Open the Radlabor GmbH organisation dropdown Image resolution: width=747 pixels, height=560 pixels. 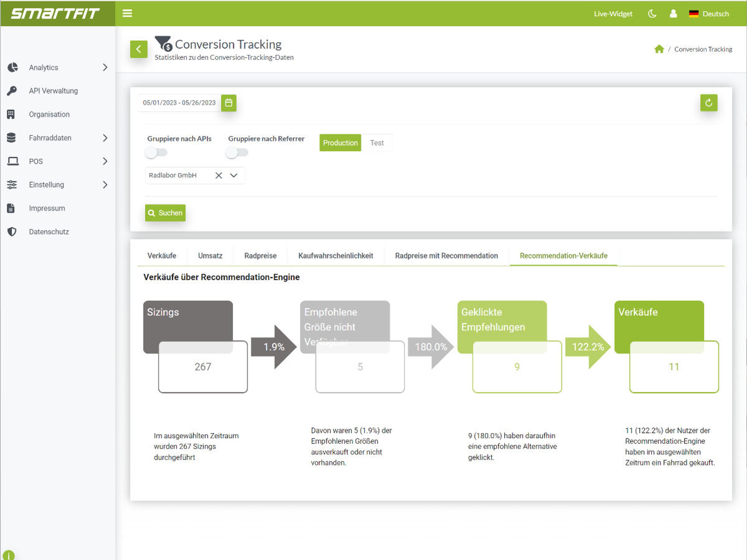click(x=234, y=176)
